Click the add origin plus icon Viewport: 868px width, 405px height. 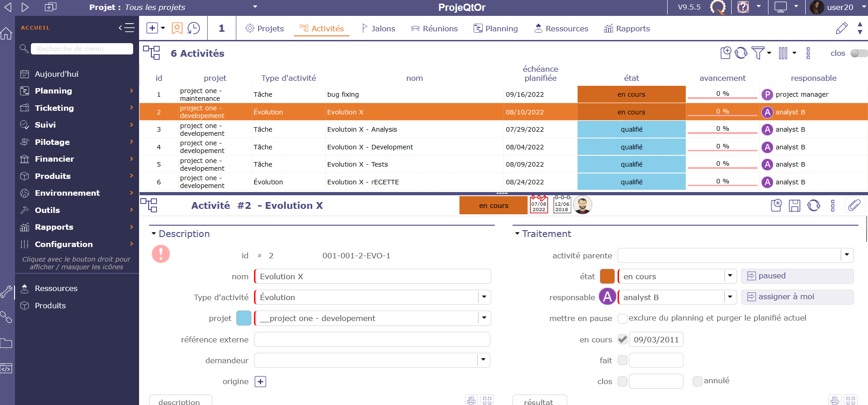click(260, 381)
